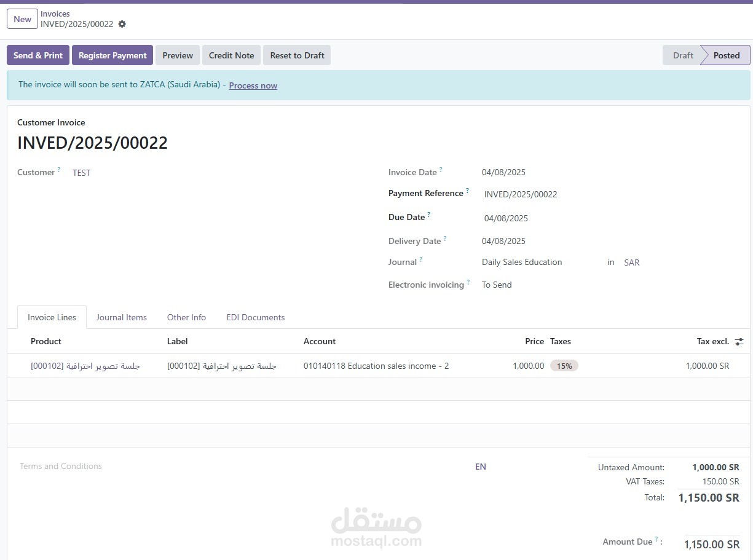Switch to Invoice Lines tab
The image size is (753, 560).
click(52, 317)
